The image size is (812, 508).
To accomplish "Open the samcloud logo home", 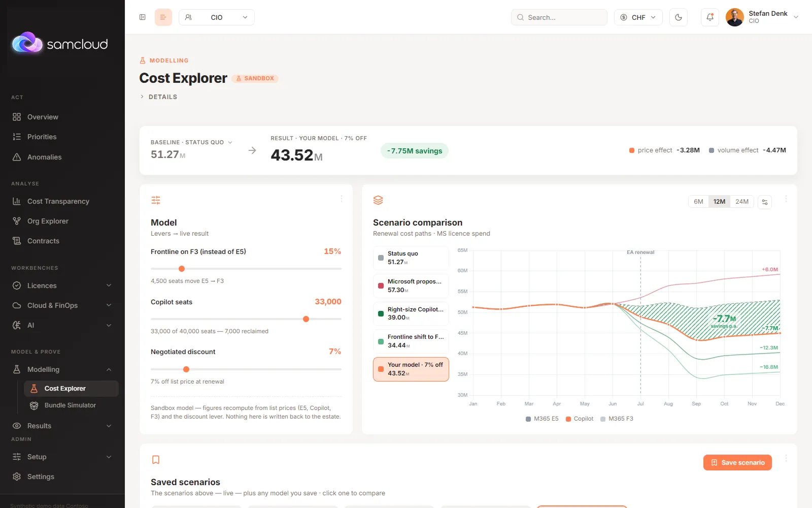I will 60,44.
